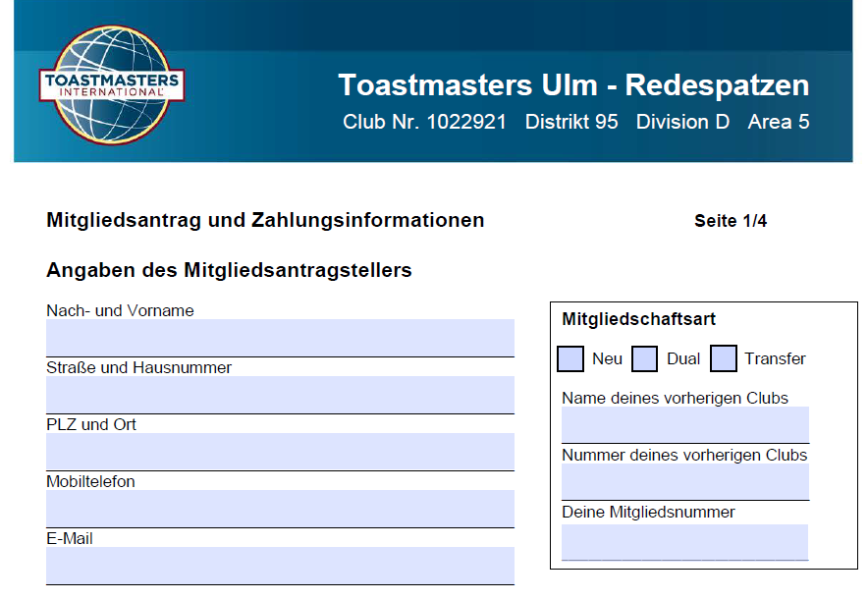Click the PLZ und Ort input field

(280, 452)
